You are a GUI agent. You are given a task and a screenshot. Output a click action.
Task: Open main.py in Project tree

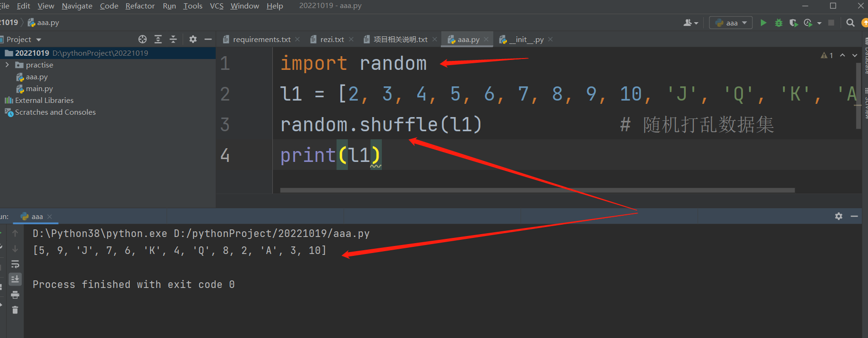point(39,88)
